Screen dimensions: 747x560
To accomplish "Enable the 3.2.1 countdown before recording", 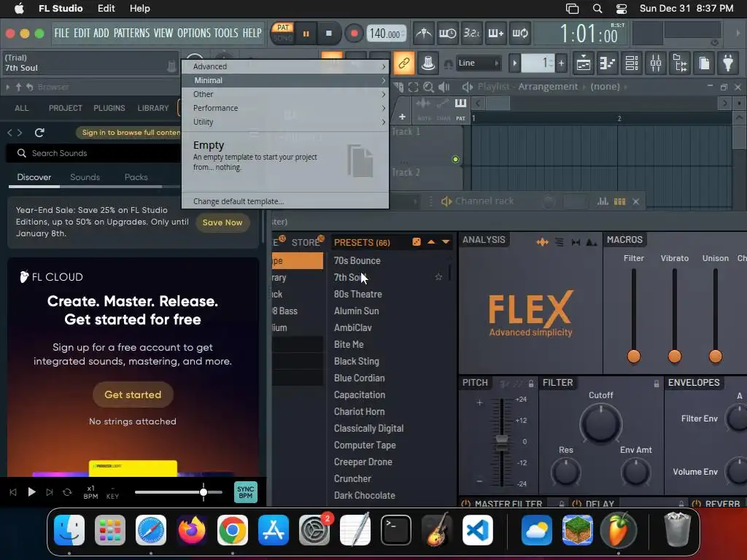I will [x=472, y=34].
